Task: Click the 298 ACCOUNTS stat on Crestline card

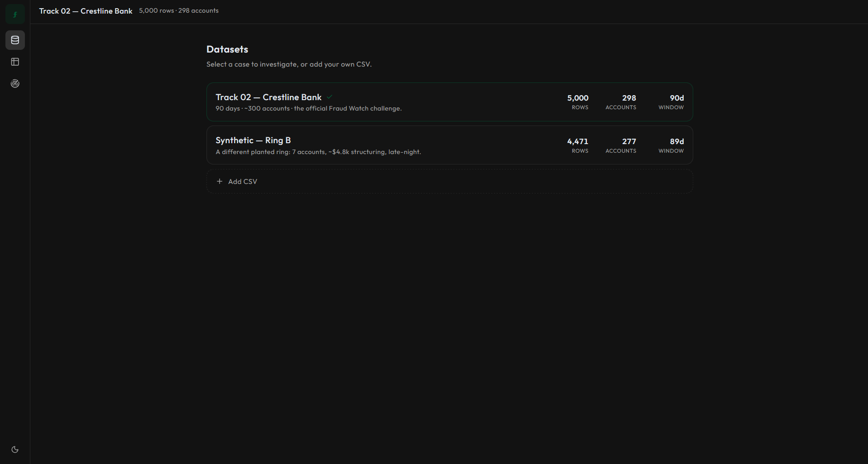Action: [621, 102]
